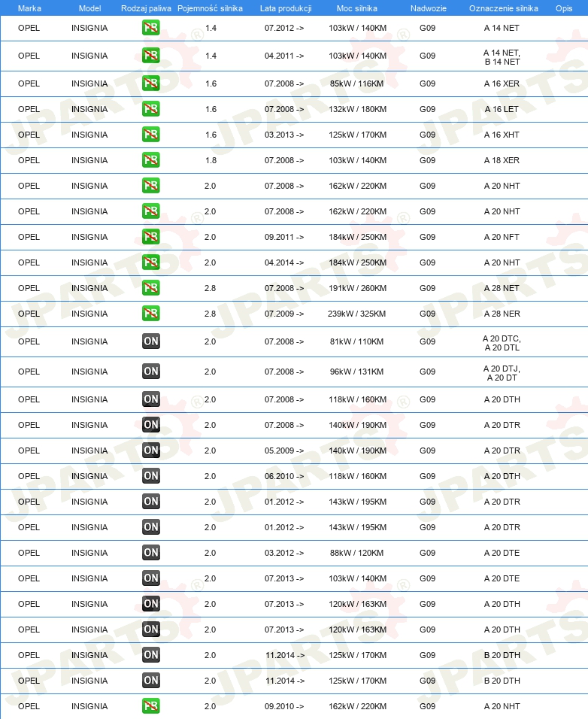Click the production date '09.2011 ->'
Screen dimensions: 588x719
[x=284, y=238]
